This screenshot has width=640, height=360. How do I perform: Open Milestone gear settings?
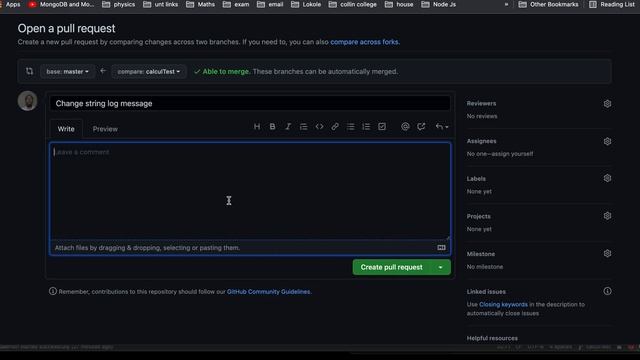point(607,253)
